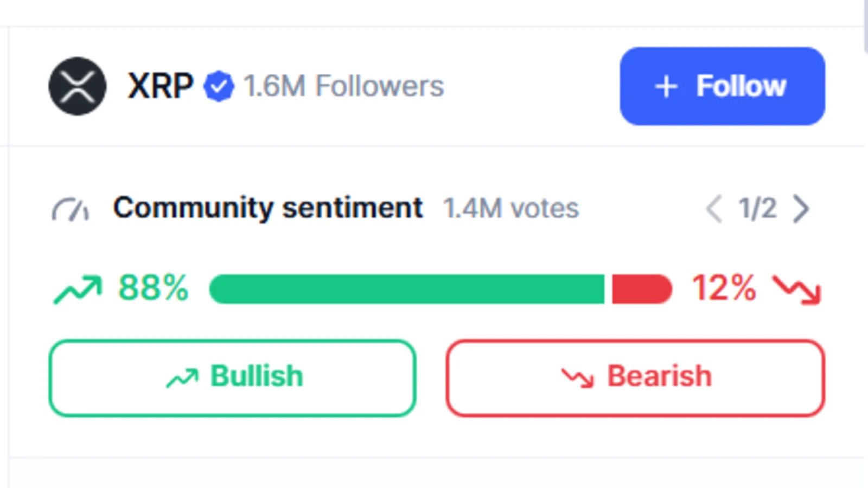Click the arrow icon inside Bullish button
The image size is (868, 488).
pos(182,378)
